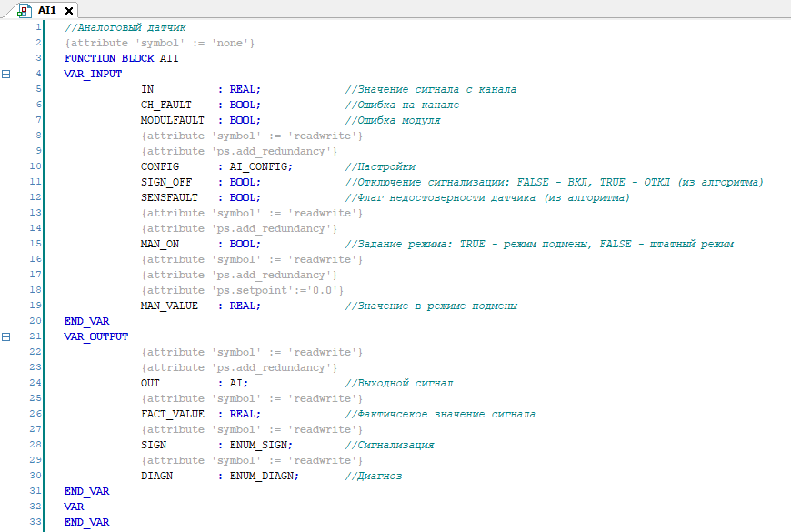This screenshot has width=791, height=532.
Task: Click line number 1 in the gutter
Action: [37, 27]
